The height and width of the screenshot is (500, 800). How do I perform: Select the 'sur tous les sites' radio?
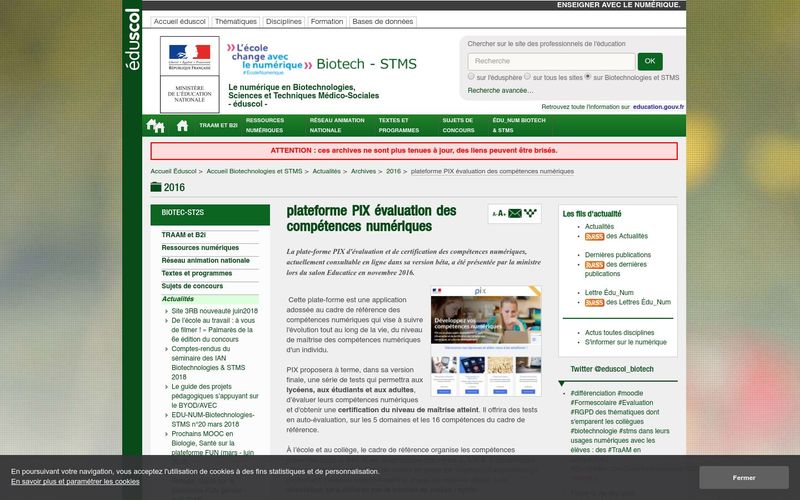click(x=528, y=77)
